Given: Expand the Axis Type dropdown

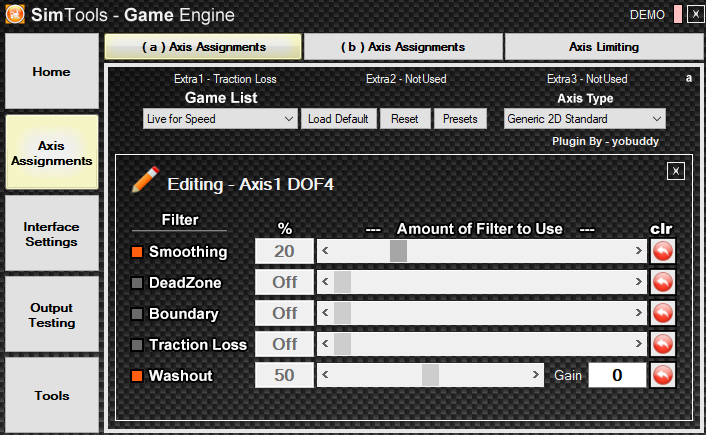Looking at the screenshot, I should click(584, 119).
